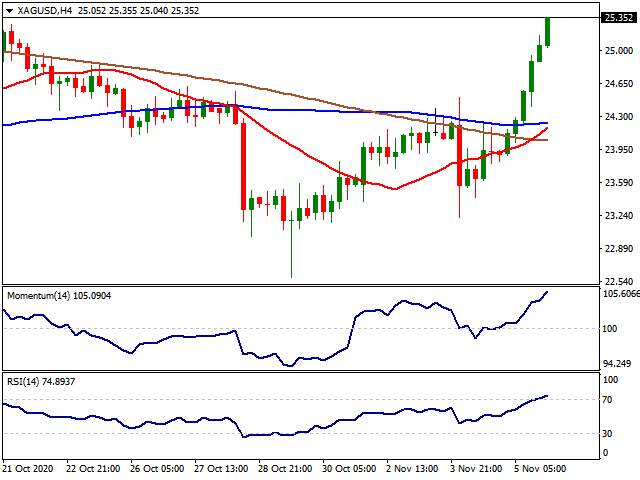Click the momentum 100 level label

pos(609,329)
